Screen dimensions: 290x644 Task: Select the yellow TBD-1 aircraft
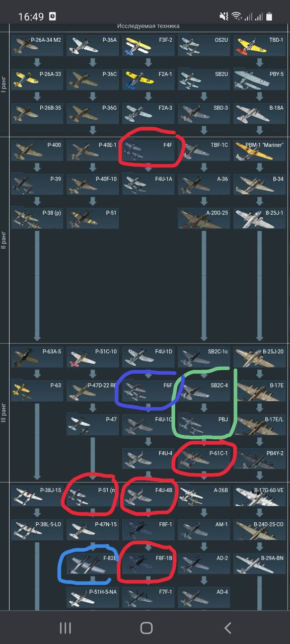[260, 45]
